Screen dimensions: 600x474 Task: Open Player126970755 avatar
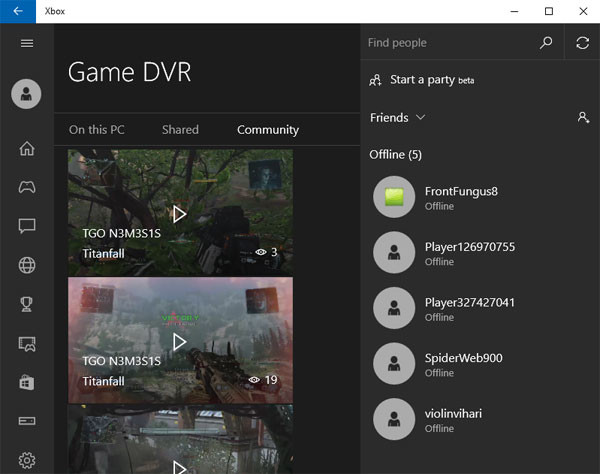(394, 252)
